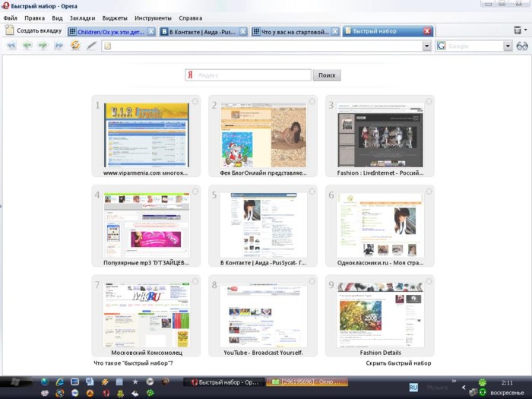This screenshot has height=399, width=532.
Task: Click the wand (pencil) icon in toolbar
Action: 91,46
